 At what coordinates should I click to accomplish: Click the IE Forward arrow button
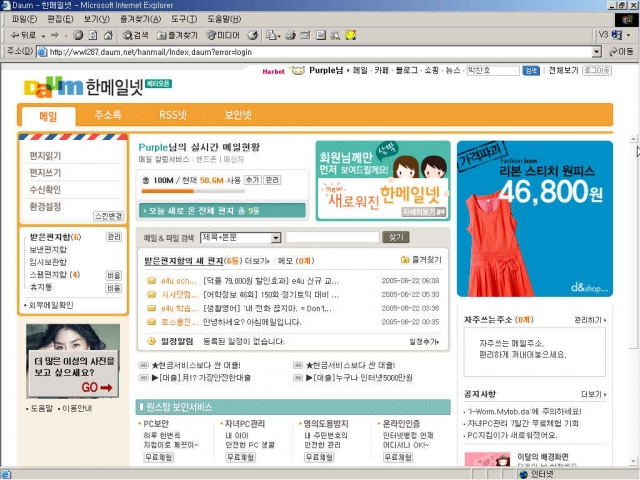pos(55,36)
